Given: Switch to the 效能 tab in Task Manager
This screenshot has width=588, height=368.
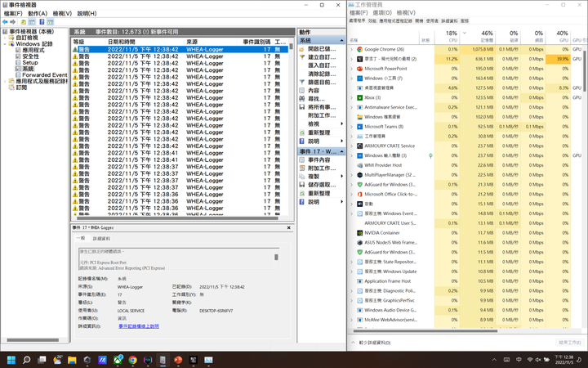Looking at the screenshot, I should (372, 21).
